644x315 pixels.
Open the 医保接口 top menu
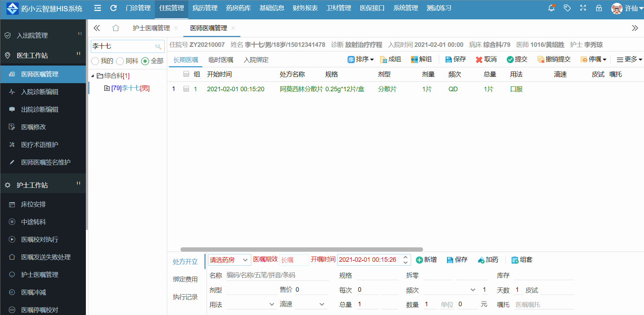pos(372,8)
